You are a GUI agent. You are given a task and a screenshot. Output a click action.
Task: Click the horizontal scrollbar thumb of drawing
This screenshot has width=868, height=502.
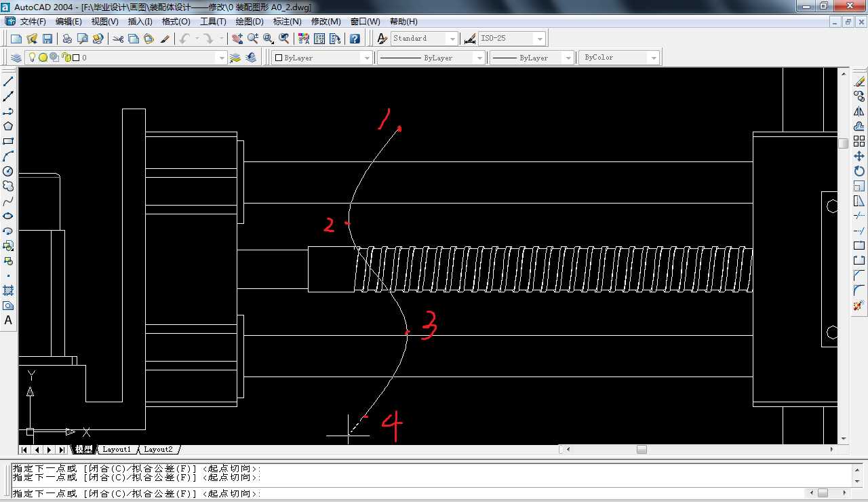[x=642, y=449]
